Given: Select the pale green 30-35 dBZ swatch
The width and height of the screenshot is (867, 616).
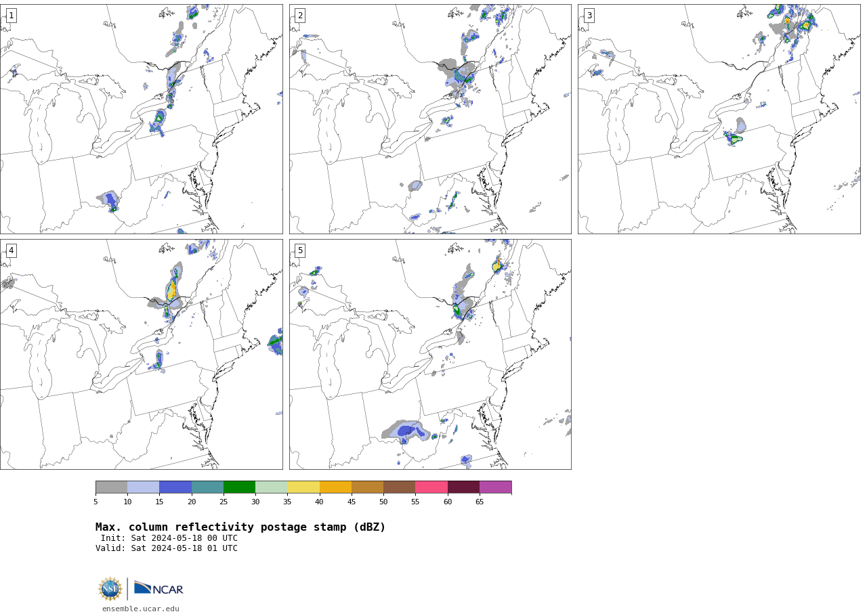Looking at the screenshot, I should tap(271, 487).
